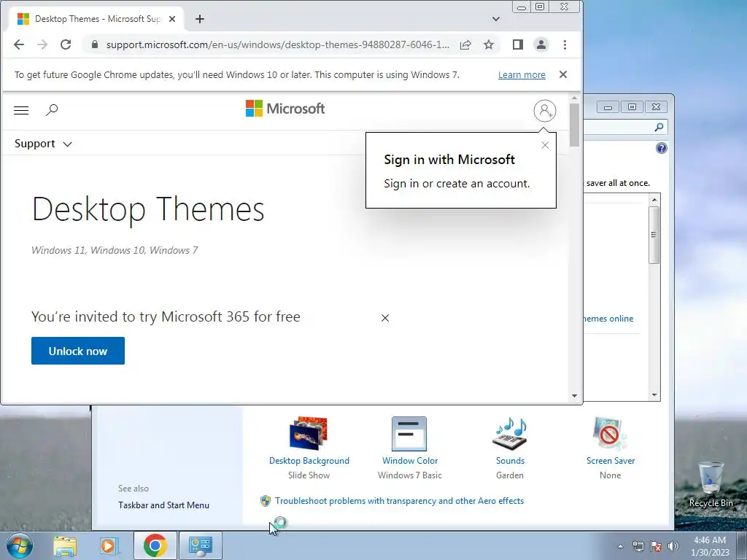Select the Recycle Bin desktop icon
The width and height of the screenshot is (747, 560).
coord(711,484)
